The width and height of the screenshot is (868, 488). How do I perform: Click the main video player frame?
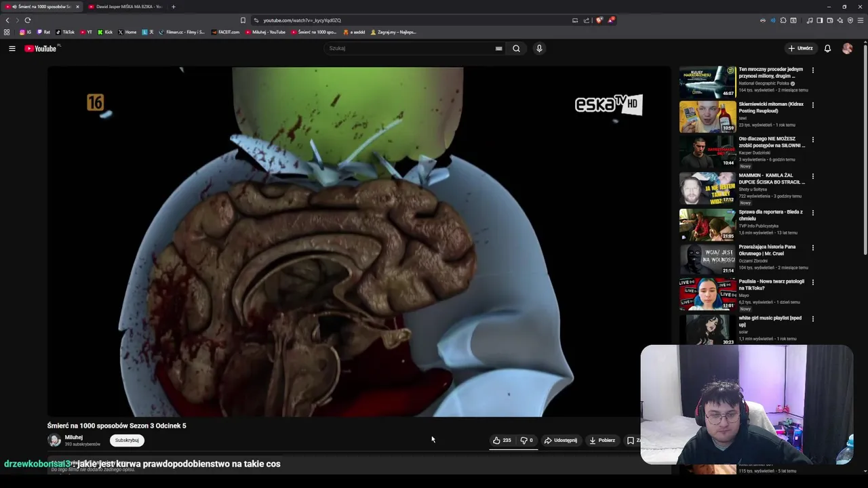[359, 241]
